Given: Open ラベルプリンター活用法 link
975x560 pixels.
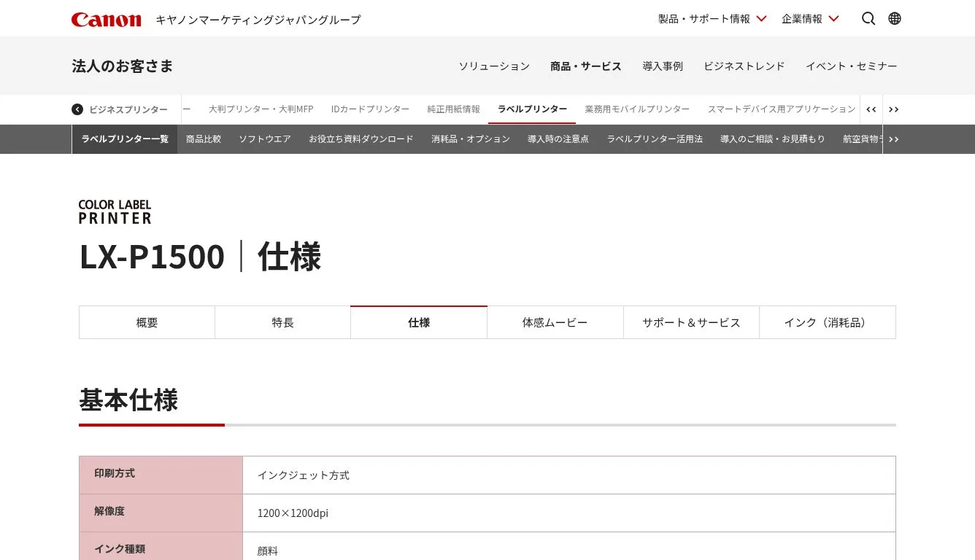Looking at the screenshot, I should (655, 139).
